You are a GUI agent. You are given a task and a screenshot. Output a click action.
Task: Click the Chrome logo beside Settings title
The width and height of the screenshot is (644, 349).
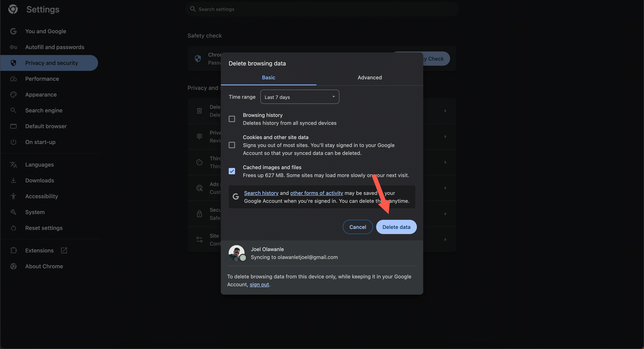pos(13,9)
